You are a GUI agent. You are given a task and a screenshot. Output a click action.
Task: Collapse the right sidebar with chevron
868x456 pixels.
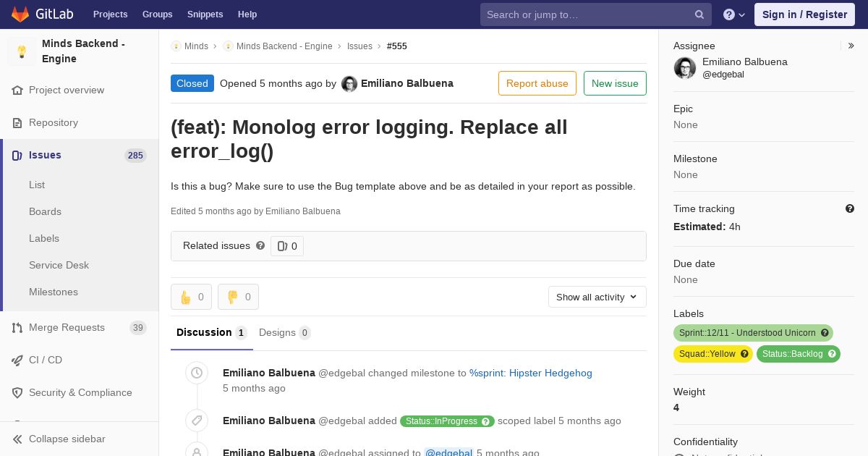[851, 46]
